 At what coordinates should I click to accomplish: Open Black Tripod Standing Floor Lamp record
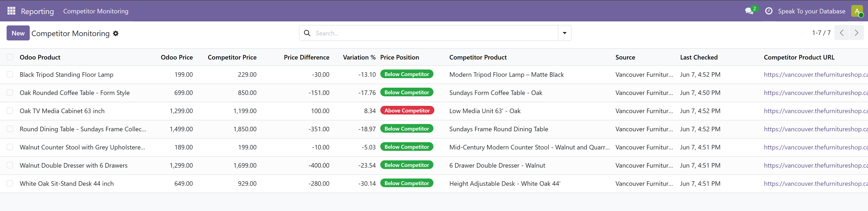pos(66,74)
